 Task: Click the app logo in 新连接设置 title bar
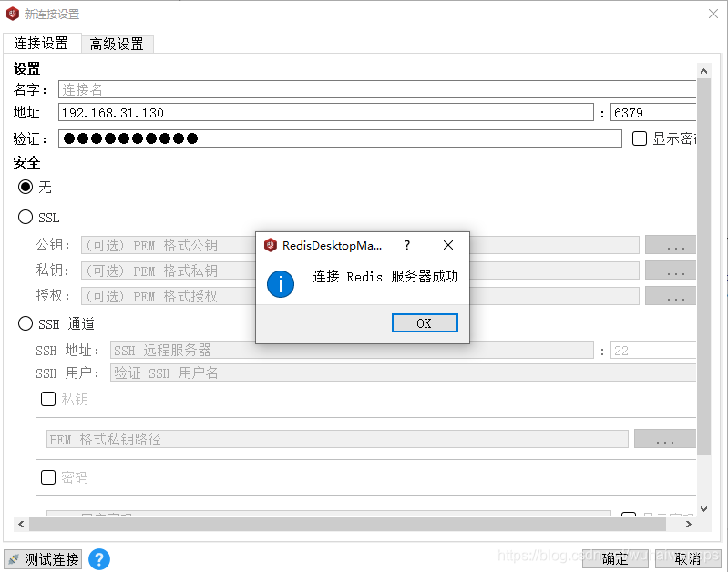(x=13, y=14)
